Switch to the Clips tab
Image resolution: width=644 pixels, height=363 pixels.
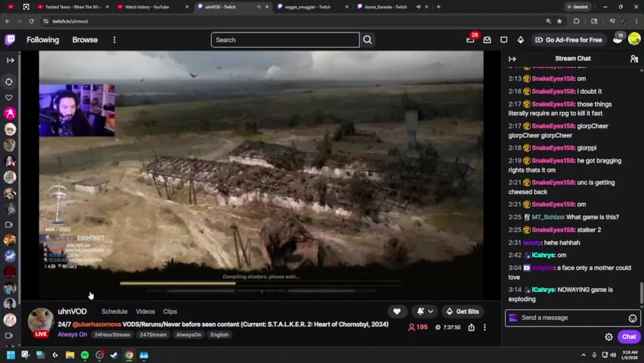[170, 312]
